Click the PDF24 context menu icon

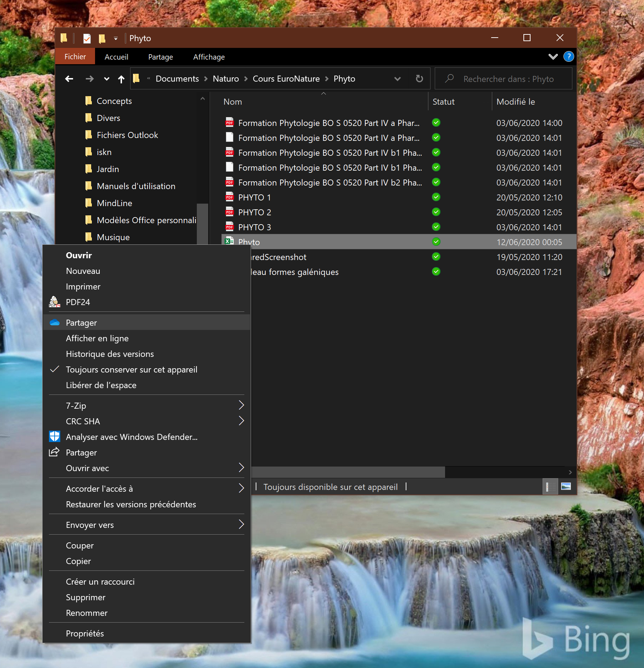[54, 302]
